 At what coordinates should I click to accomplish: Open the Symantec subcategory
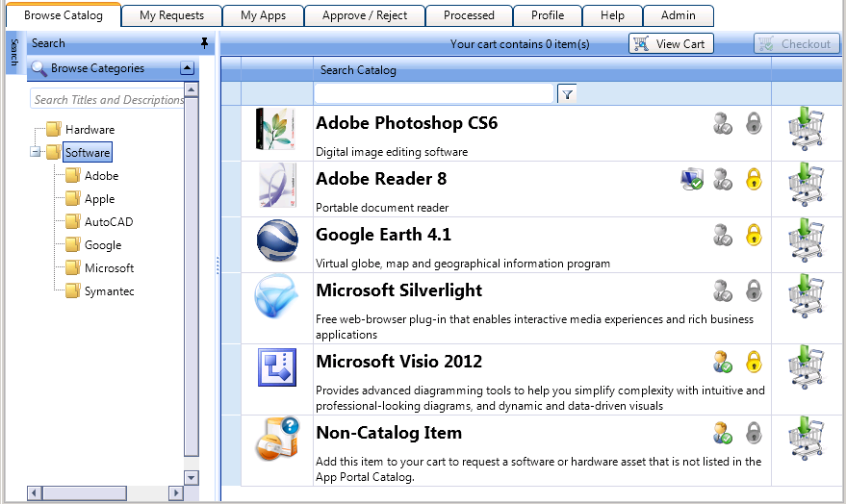[109, 291]
